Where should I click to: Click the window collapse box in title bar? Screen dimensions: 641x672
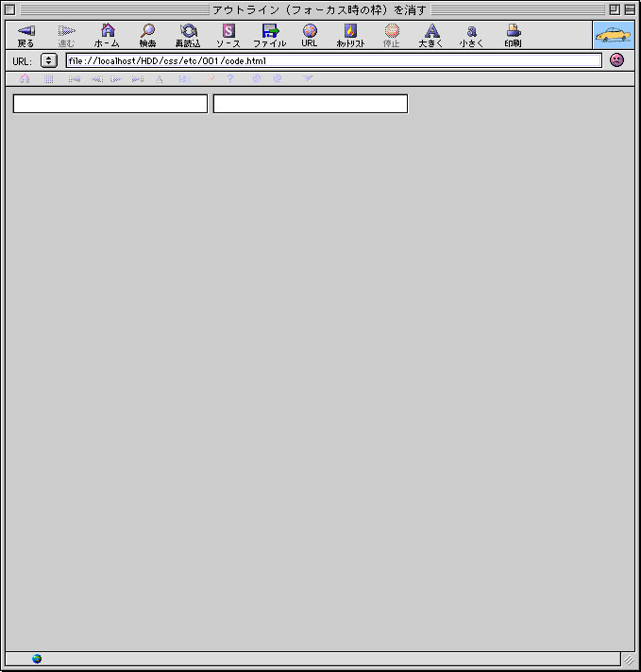(x=630, y=9)
